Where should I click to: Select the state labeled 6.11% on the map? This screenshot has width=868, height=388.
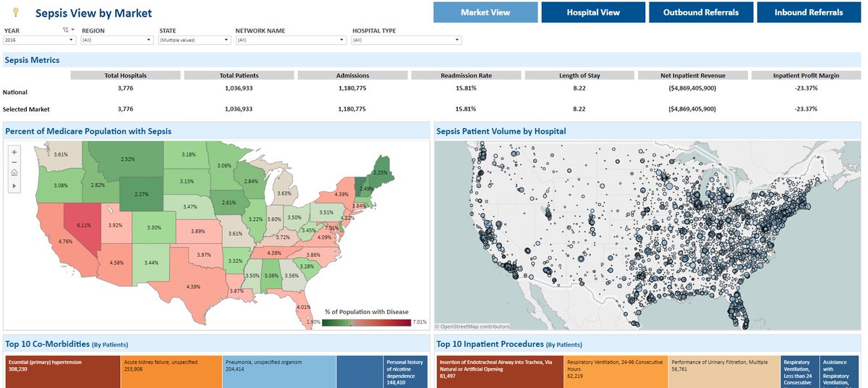coord(84,225)
